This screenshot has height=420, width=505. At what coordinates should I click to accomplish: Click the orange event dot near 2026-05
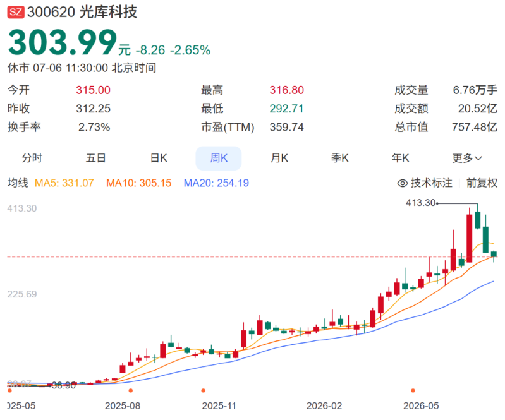point(413,391)
